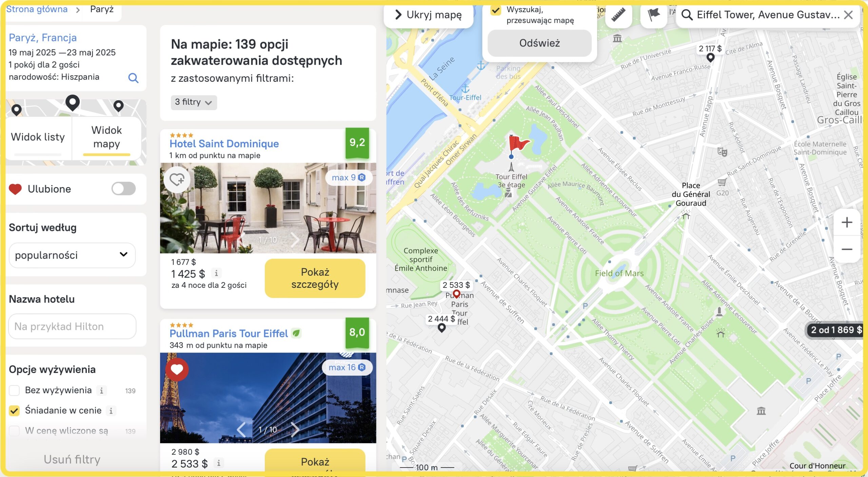Open price info icon next to 1 425 $
868x477 pixels.
click(x=216, y=273)
